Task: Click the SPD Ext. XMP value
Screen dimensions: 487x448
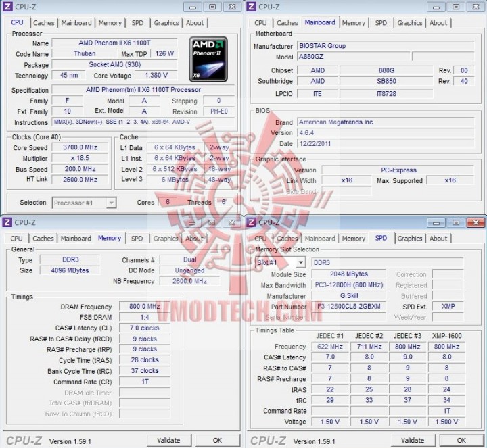Action: [448, 307]
